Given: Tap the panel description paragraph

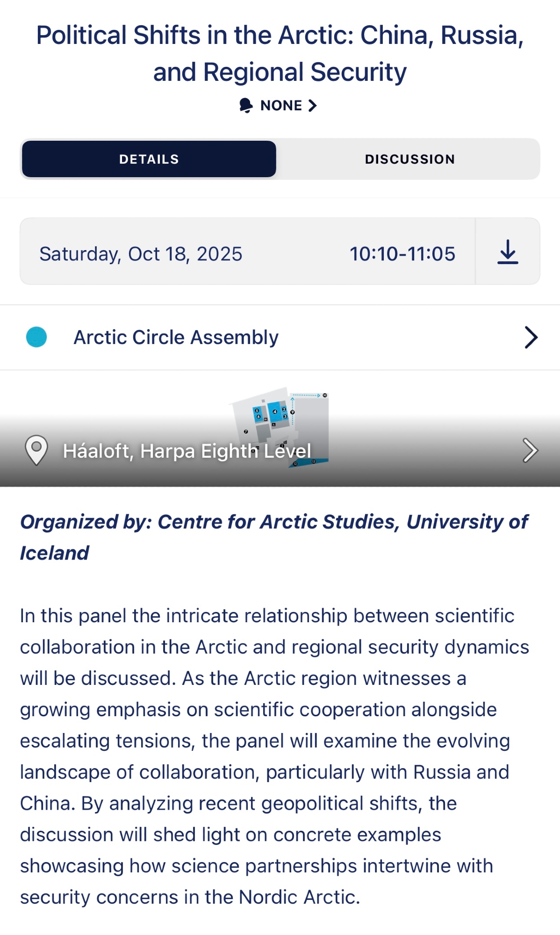Looking at the screenshot, I should (274, 756).
